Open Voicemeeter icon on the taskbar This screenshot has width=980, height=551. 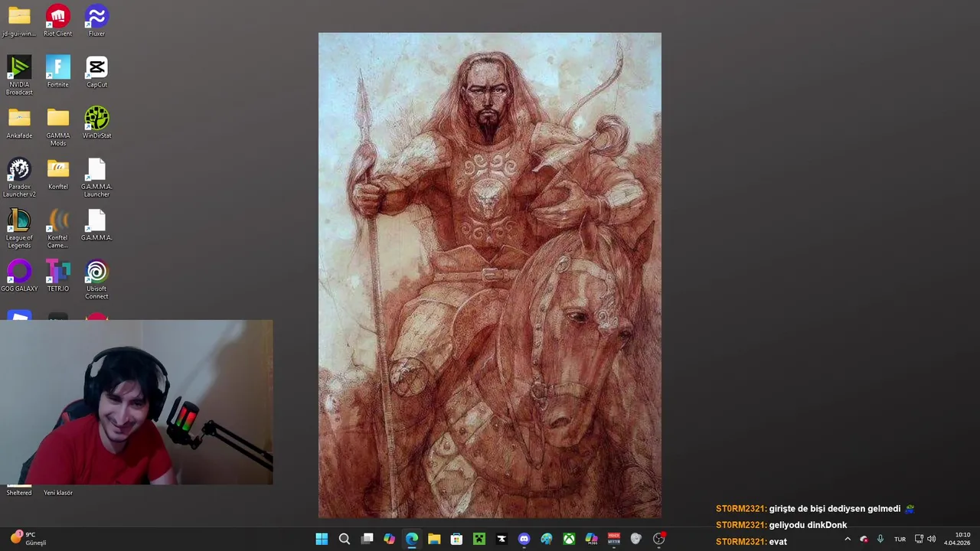tap(613, 539)
